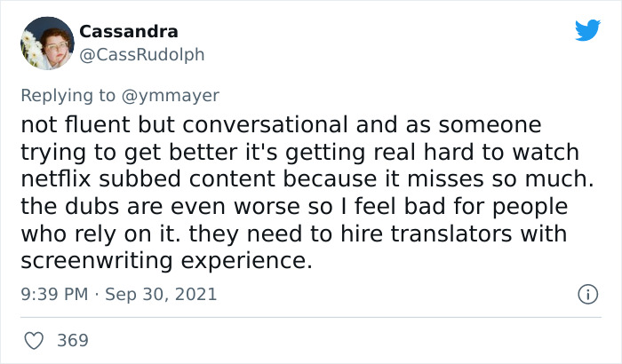Click the Sep 30, 2021 date
This screenshot has width=622, height=364.
click(x=161, y=294)
